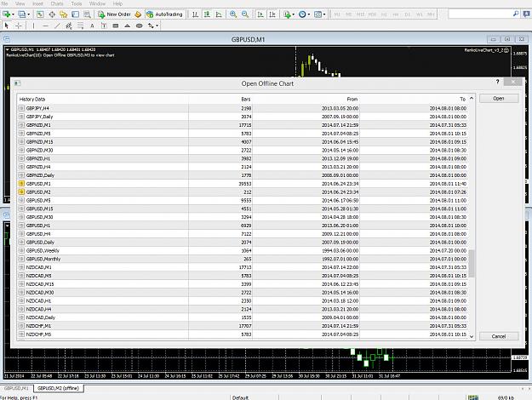
Task: Open the File menu
Action: pyautogui.click(x=5, y=3)
